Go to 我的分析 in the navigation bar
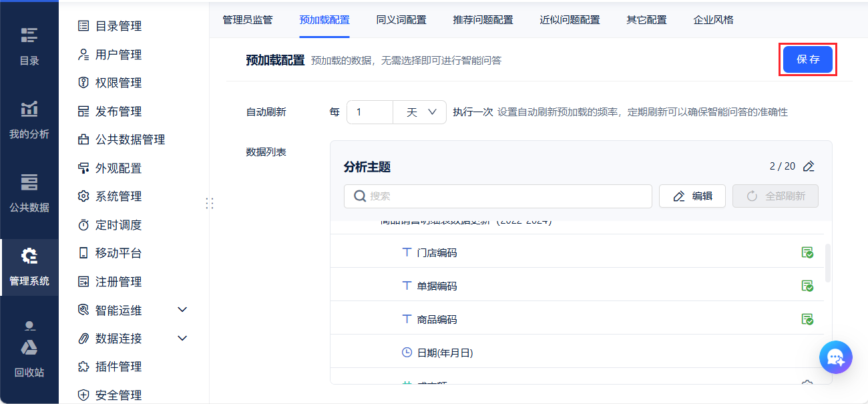This screenshot has height=404, width=868. (29, 119)
